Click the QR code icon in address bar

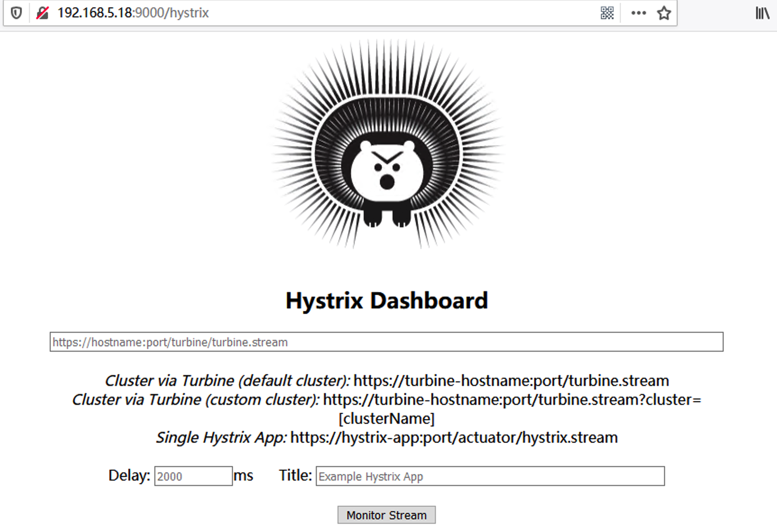click(x=607, y=13)
